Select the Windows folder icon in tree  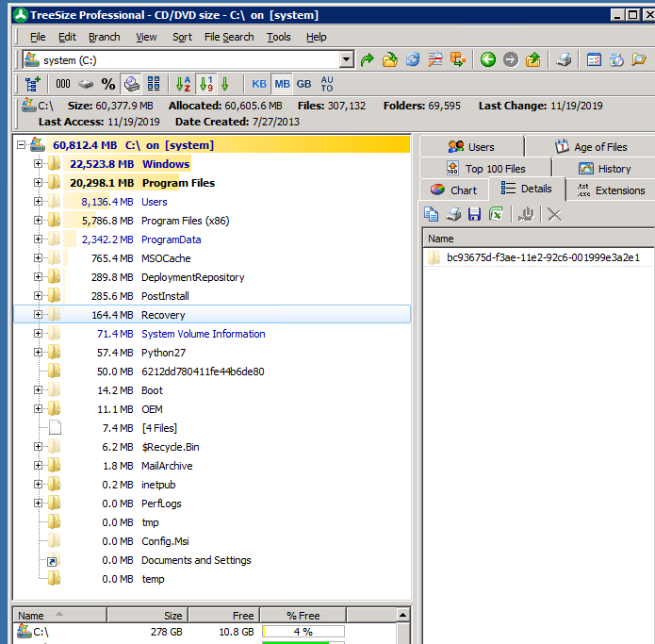tap(54, 163)
